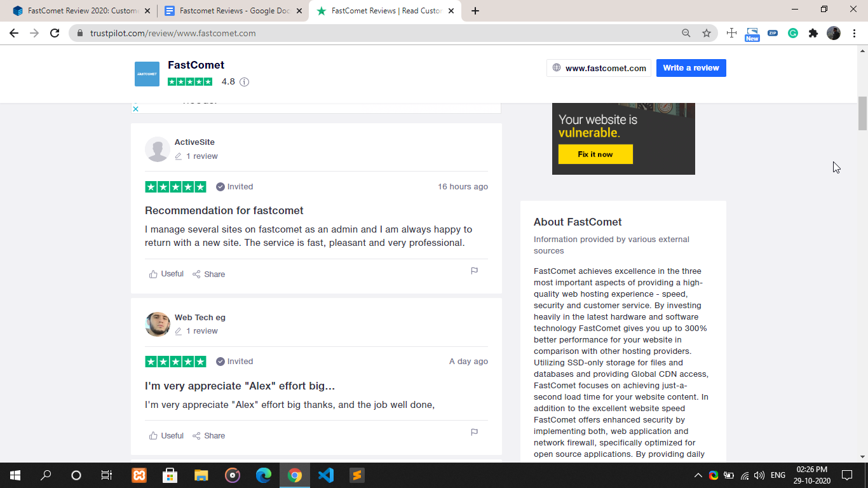Open the zoom magnifier in address bar
The width and height of the screenshot is (868, 488).
coord(686,33)
